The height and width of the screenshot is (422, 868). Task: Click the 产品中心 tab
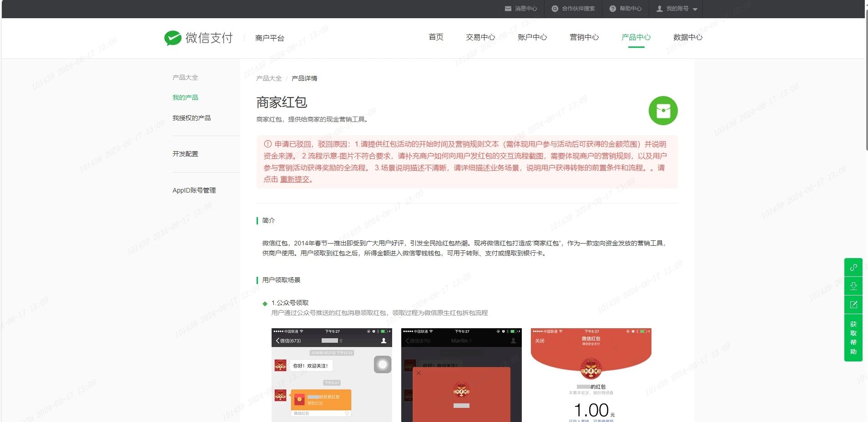(x=636, y=37)
